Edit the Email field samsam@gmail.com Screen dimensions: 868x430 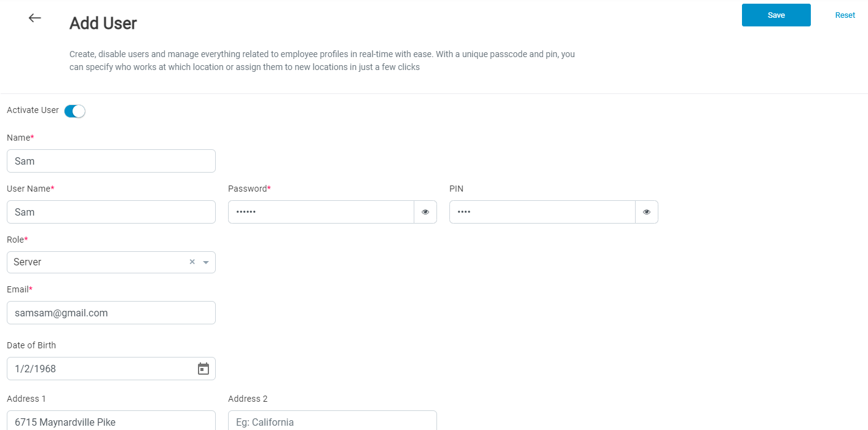pos(111,313)
